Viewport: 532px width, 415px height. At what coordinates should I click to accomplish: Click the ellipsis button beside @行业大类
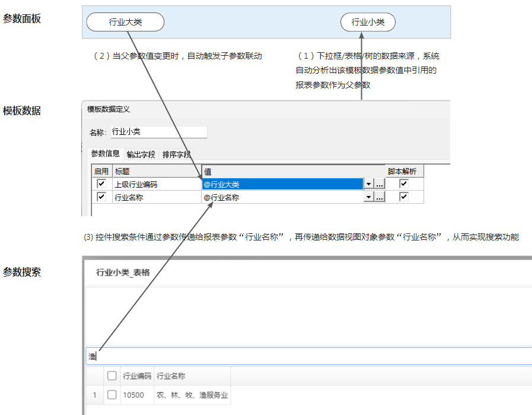point(380,185)
